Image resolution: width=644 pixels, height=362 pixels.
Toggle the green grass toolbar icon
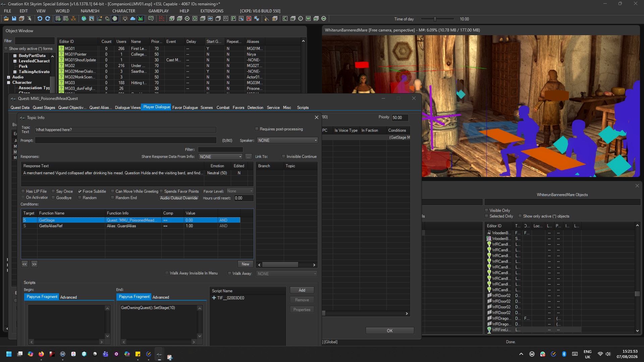coord(141,19)
